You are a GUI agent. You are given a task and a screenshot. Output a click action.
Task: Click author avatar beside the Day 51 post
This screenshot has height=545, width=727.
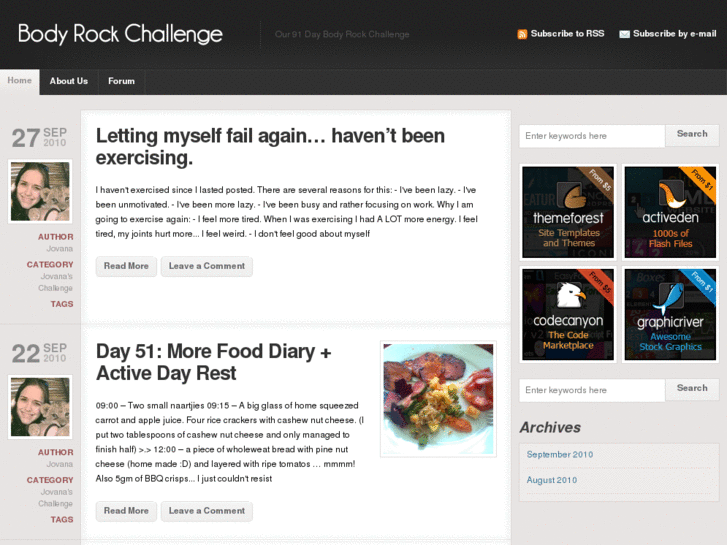pos(40,407)
